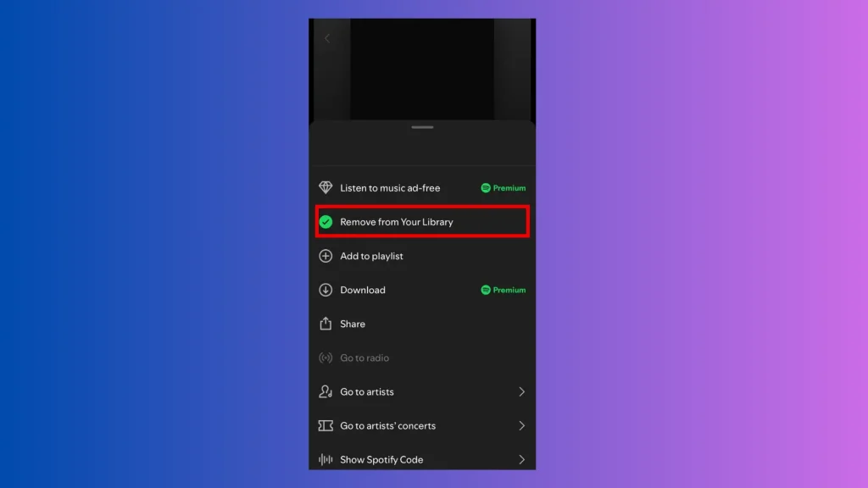Expand Go to artists' concerts
This screenshot has width=868, height=488.
388,425
